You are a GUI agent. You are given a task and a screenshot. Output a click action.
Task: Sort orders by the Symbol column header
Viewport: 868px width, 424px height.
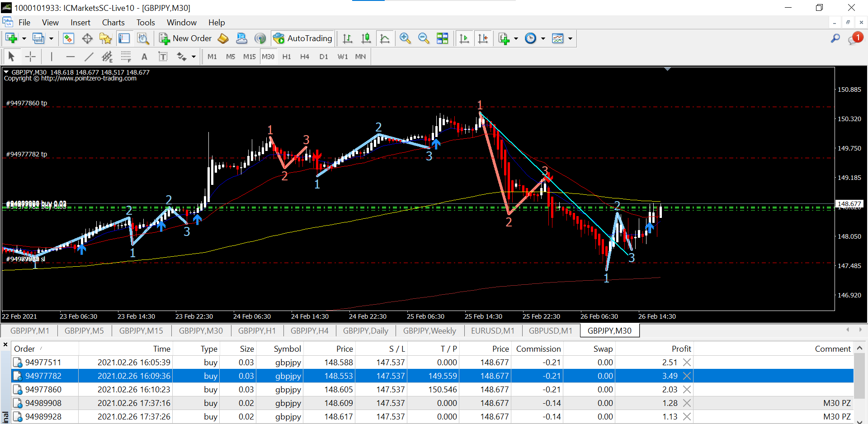279,349
